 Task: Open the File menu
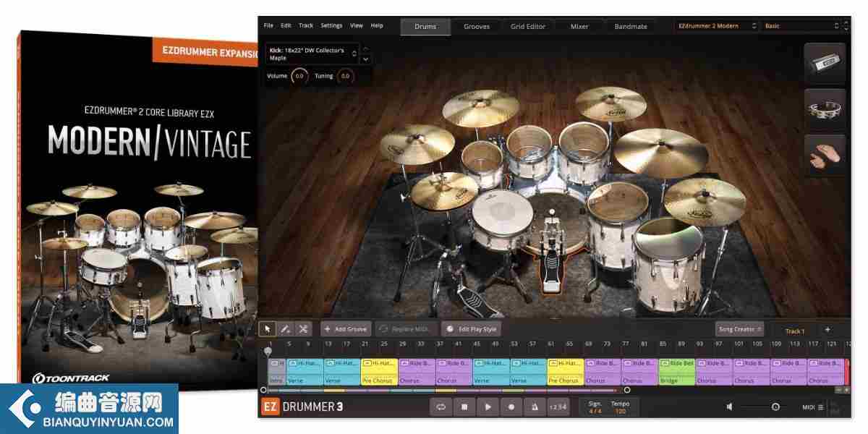[268, 25]
